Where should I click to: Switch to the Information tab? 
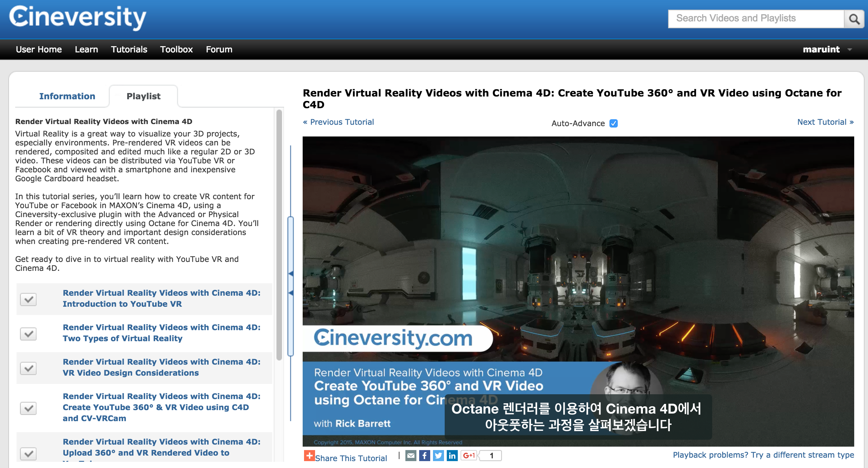[x=67, y=96]
